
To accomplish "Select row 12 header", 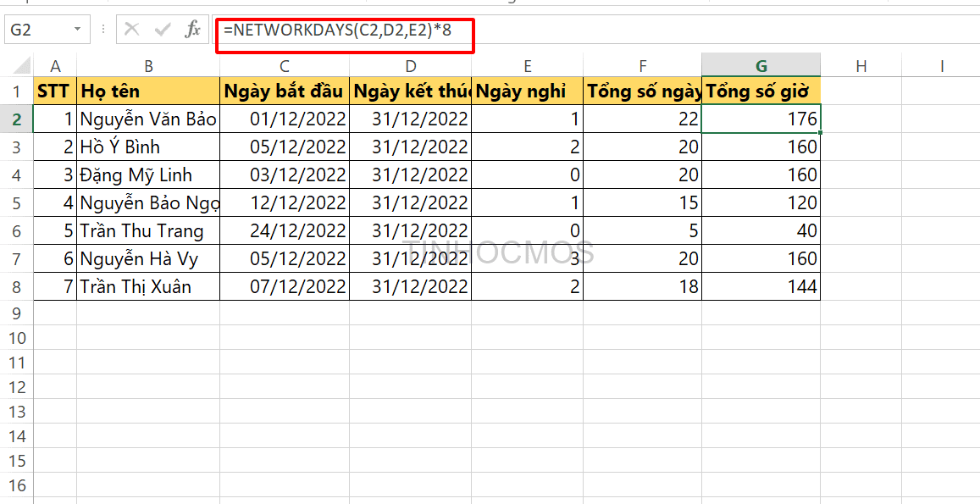I will (16, 387).
